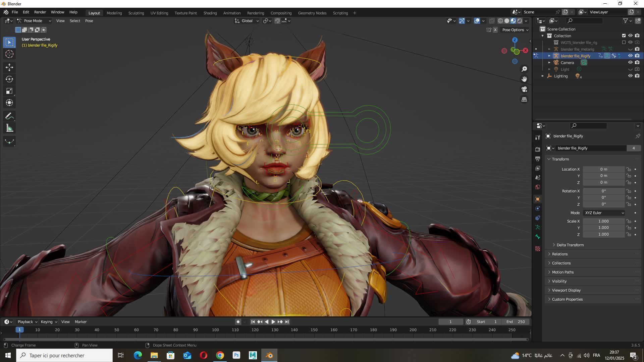Open the Object Constraints properties tab

tap(538, 218)
